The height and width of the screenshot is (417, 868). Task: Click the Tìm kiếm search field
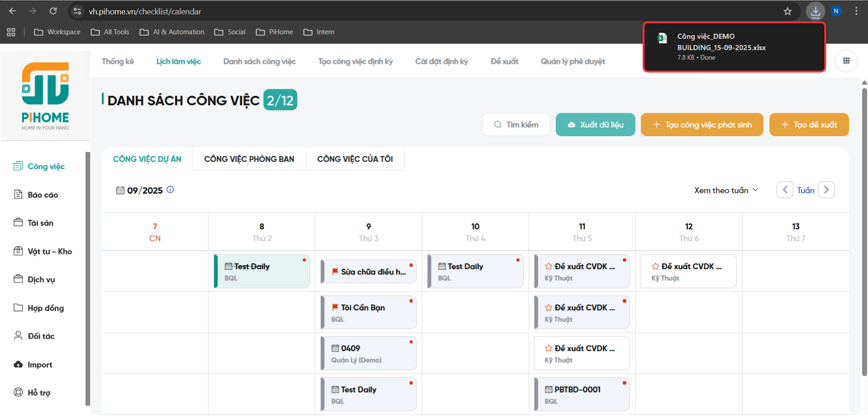pos(516,125)
